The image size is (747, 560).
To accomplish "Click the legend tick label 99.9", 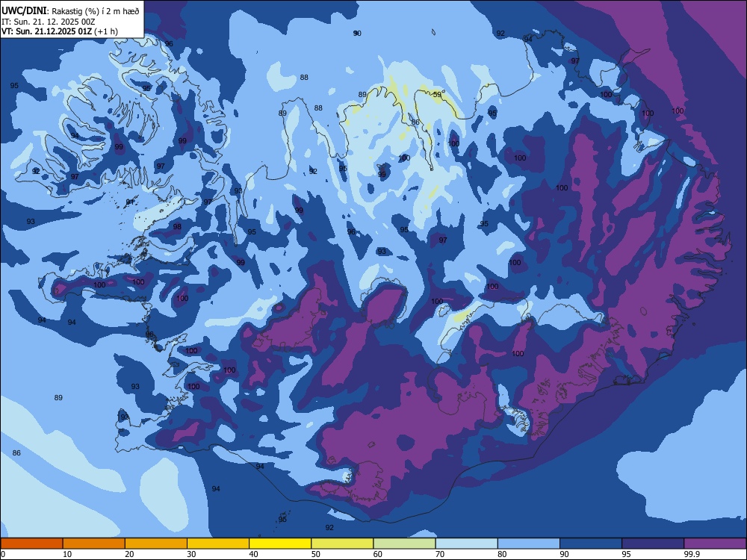I will click(x=691, y=554).
